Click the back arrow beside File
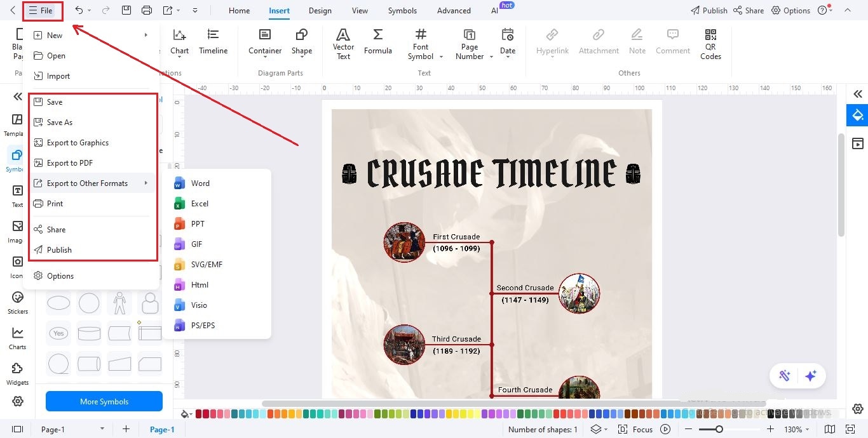The width and height of the screenshot is (868, 438). point(13,10)
